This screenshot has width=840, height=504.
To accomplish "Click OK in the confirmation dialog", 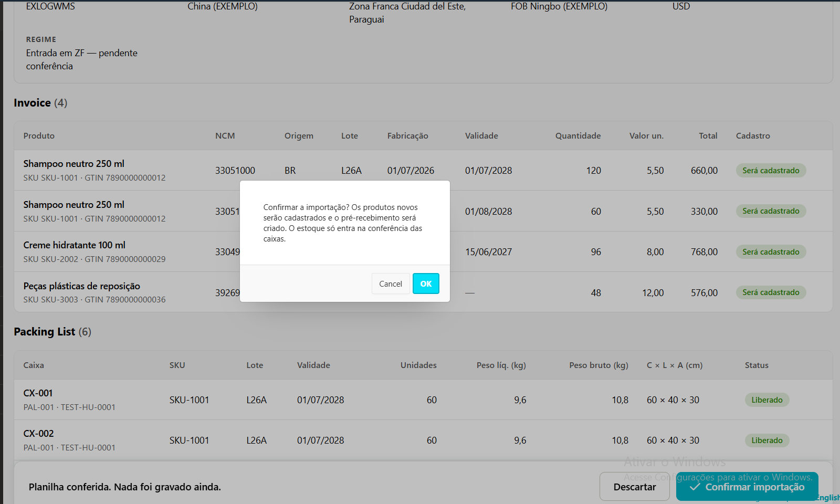I will tap(426, 283).
